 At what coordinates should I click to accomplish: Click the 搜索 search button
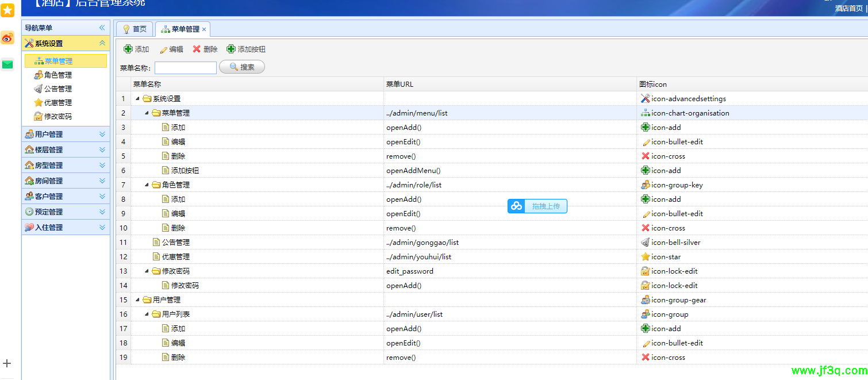pyautogui.click(x=241, y=67)
